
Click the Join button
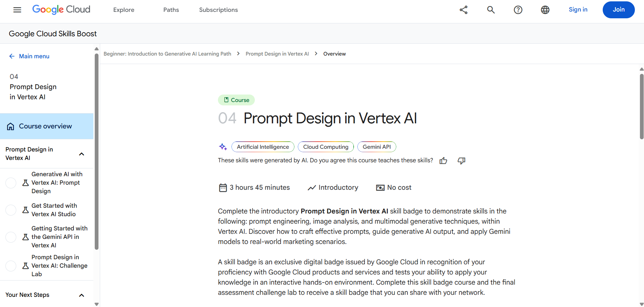tap(619, 9)
